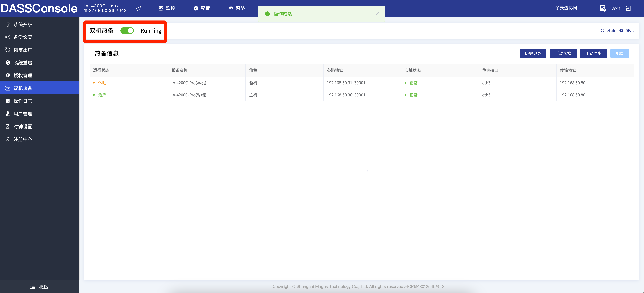Select 授权管理 in the sidebar
Viewport: 644px width, 293px height.
tap(40, 75)
